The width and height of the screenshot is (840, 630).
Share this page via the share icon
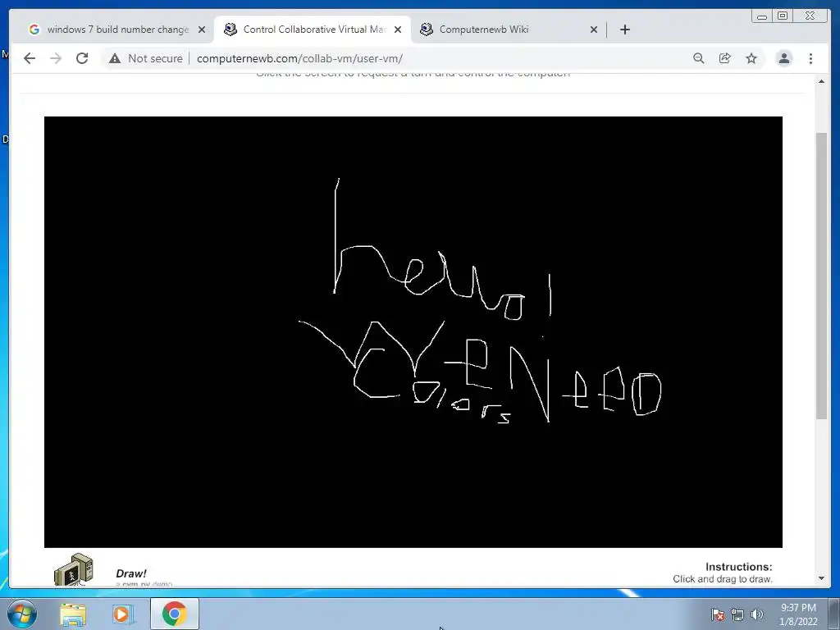(x=725, y=58)
